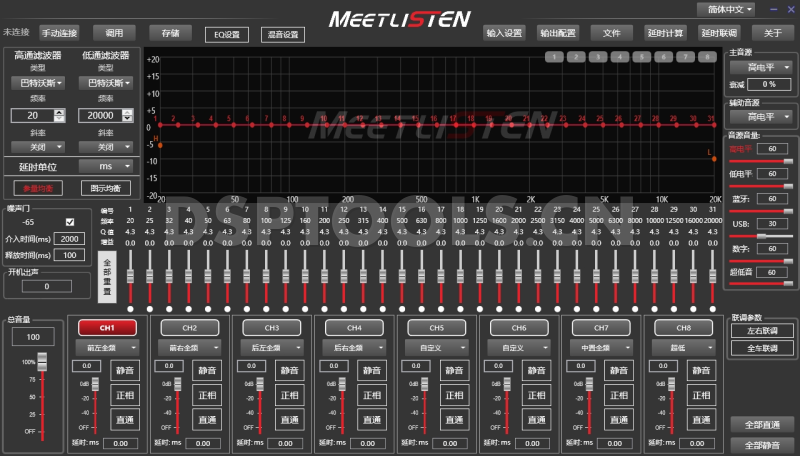The image size is (800, 456).
Task: Open the 简体中文 language dropdown
Action: (x=726, y=9)
